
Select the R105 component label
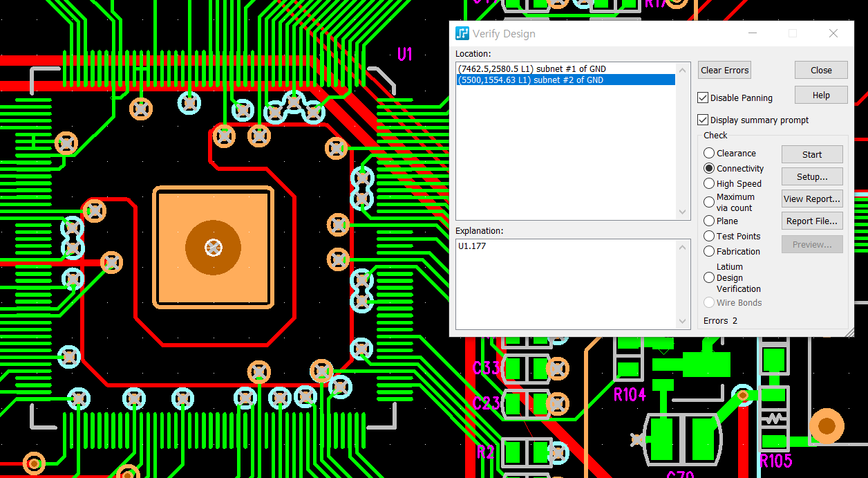click(x=775, y=461)
